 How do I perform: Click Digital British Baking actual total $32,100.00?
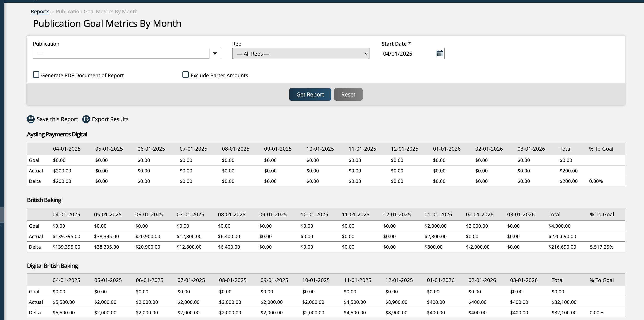coord(564,302)
